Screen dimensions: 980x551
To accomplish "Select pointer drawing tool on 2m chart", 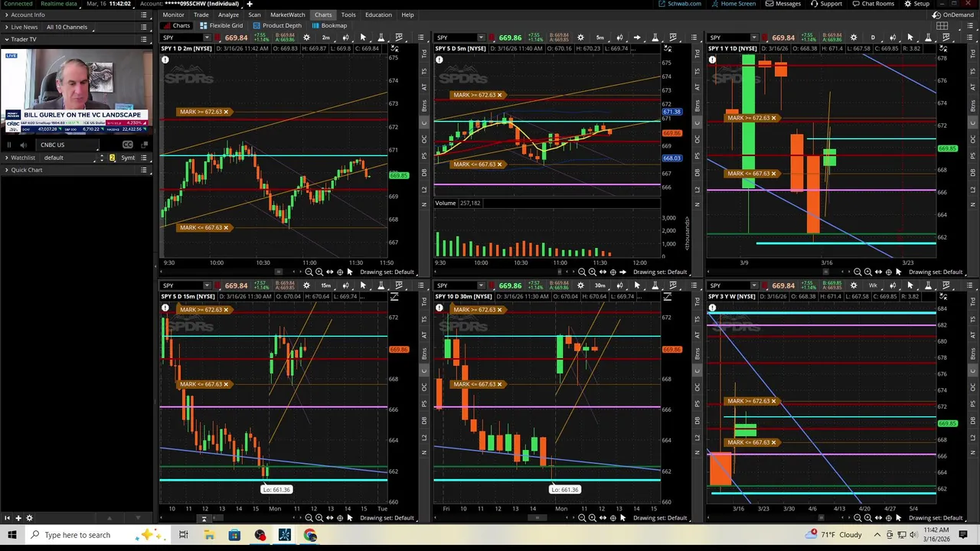I will point(363,37).
